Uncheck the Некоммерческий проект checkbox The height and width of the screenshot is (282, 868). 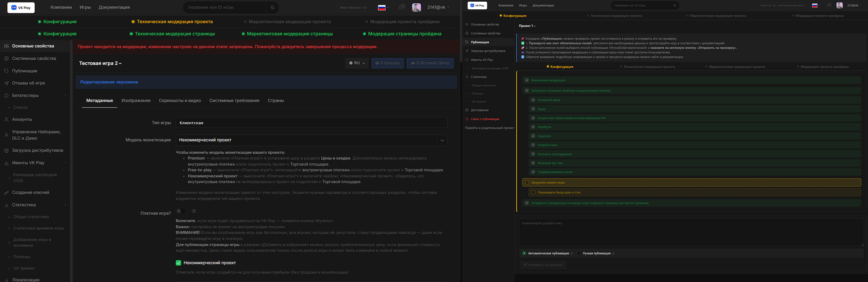point(178,263)
